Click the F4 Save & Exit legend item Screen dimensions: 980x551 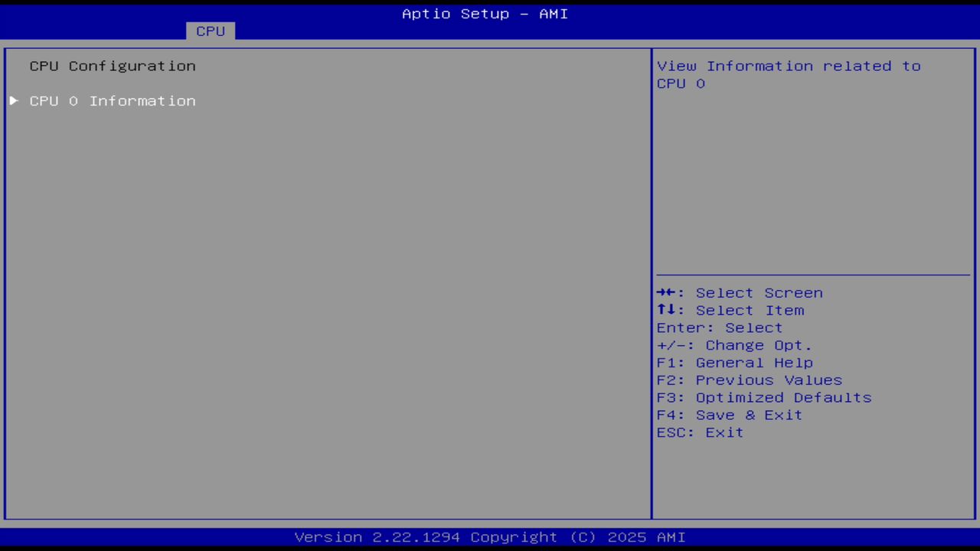click(x=728, y=415)
